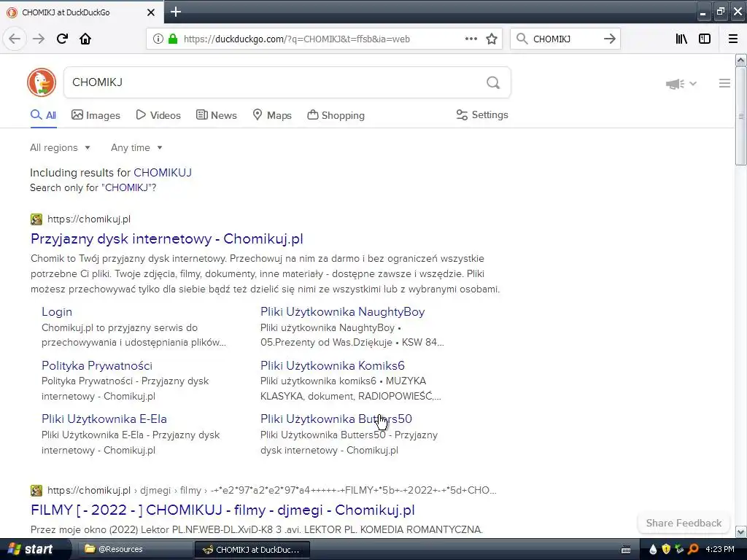
Task: Open page actions three-dot menu
Action: click(471, 39)
